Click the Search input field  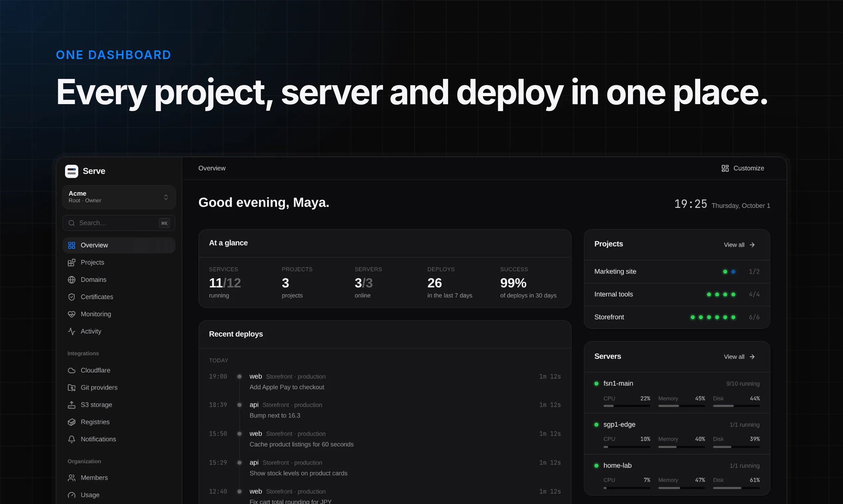click(119, 223)
